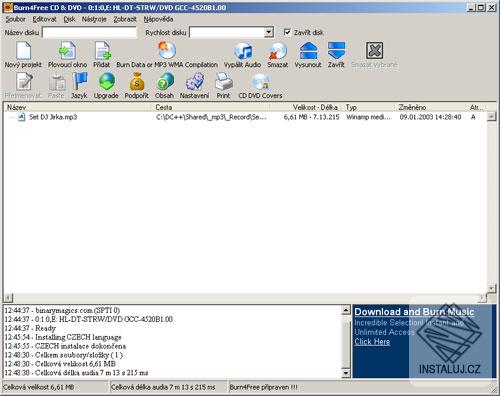The width and height of the screenshot is (500, 396).
Task: Click the log line CZECH instalace dokončena
Action: pos(65,346)
